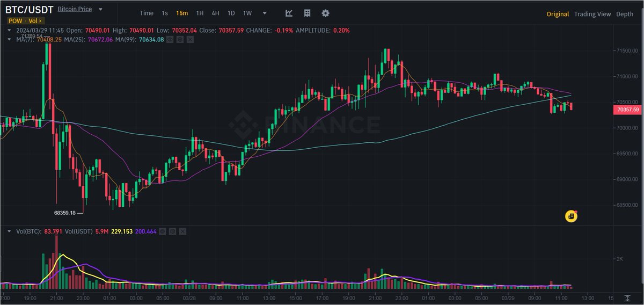Click the 03/28 date axis label
The width and height of the screenshot is (644, 305).
[x=189, y=297]
